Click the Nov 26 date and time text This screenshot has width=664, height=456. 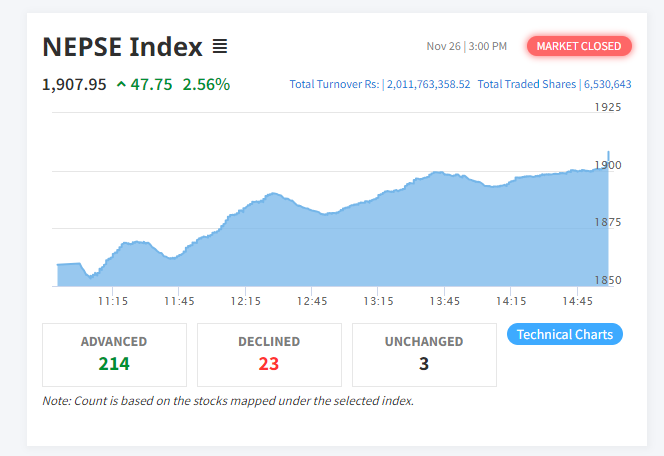click(466, 46)
